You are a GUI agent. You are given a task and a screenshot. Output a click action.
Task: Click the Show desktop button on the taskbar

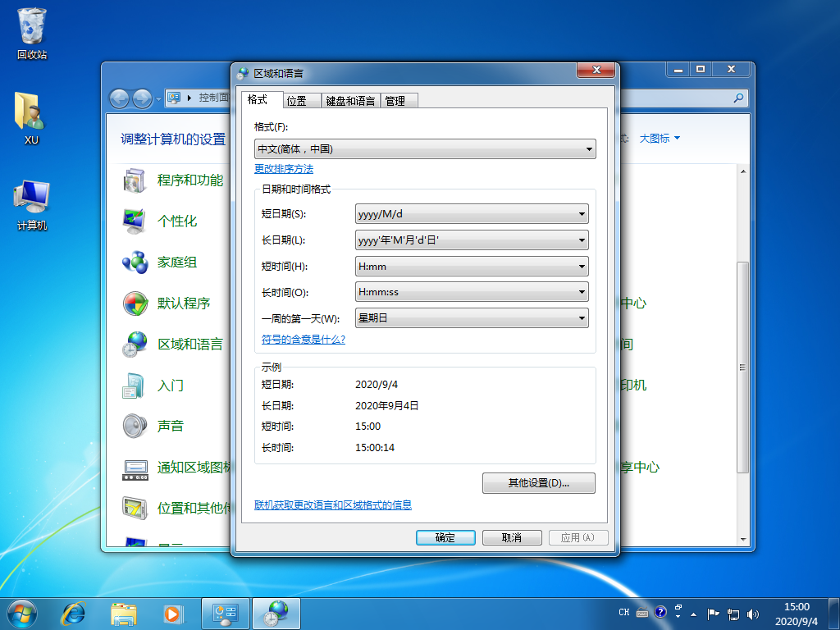(834, 614)
